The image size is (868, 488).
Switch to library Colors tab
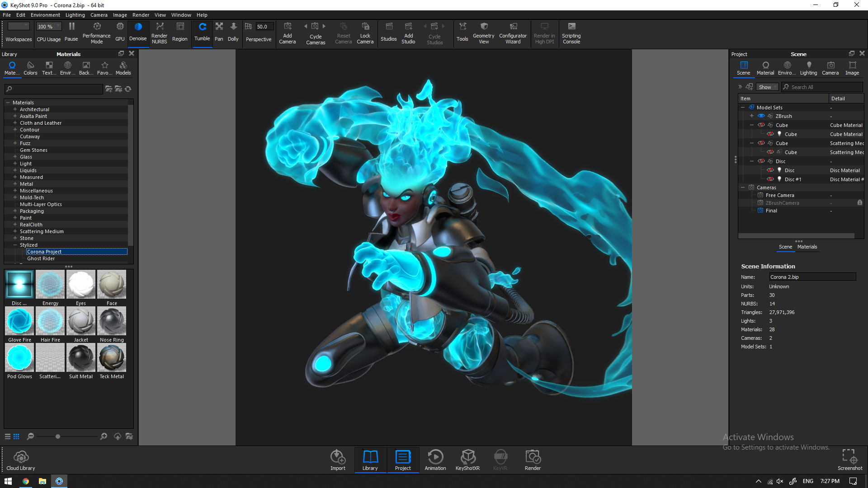pyautogui.click(x=30, y=68)
